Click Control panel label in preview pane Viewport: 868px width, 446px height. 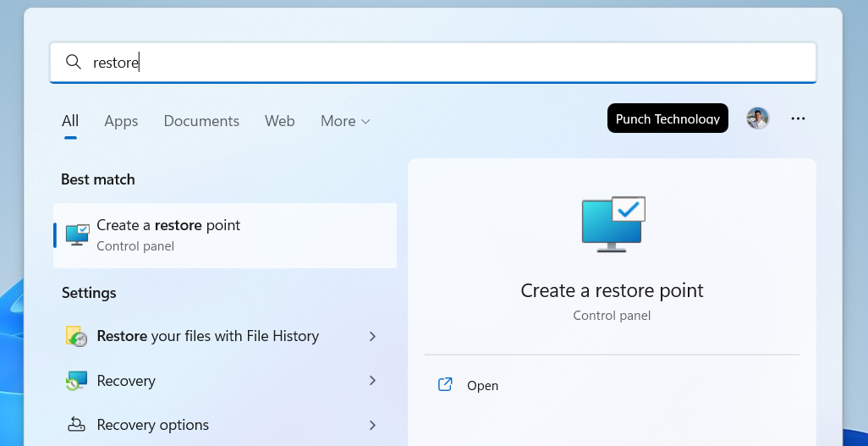[x=612, y=316]
